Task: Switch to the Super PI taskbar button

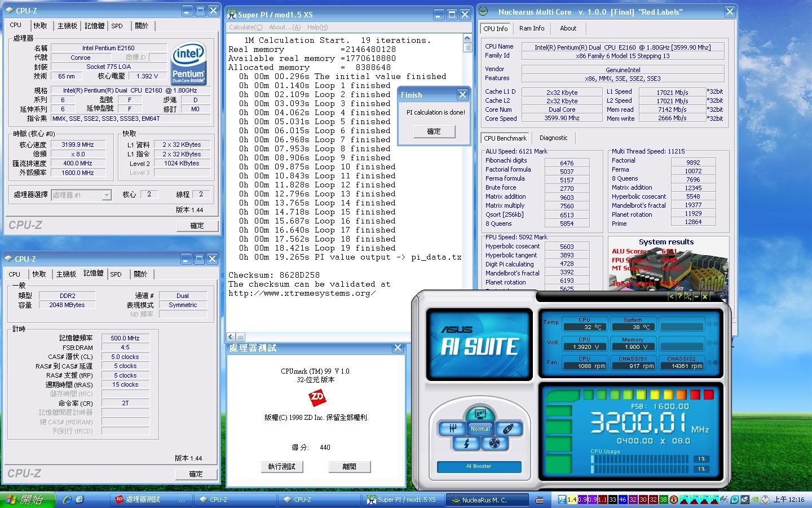Action: tap(403, 500)
